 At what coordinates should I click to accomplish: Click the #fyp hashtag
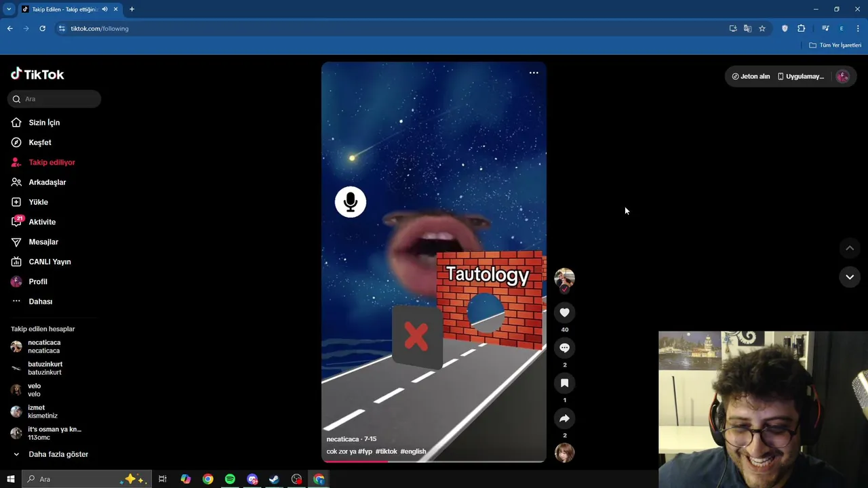pyautogui.click(x=366, y=451)
